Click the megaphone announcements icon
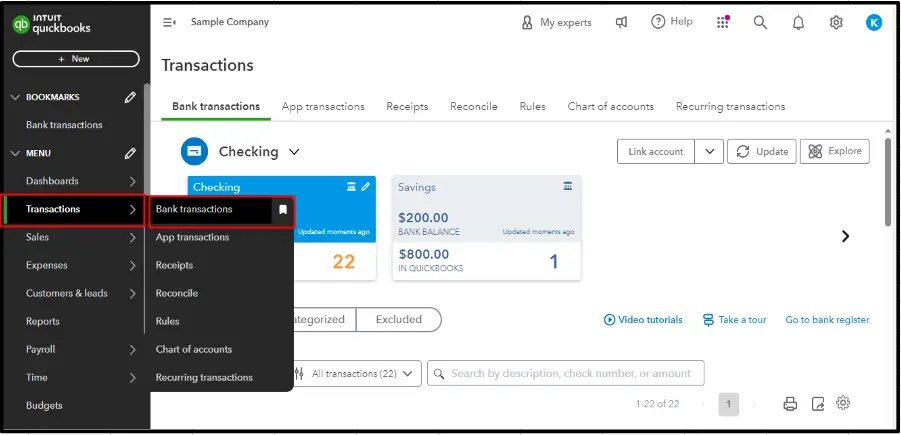 click(x=622, y=22)
